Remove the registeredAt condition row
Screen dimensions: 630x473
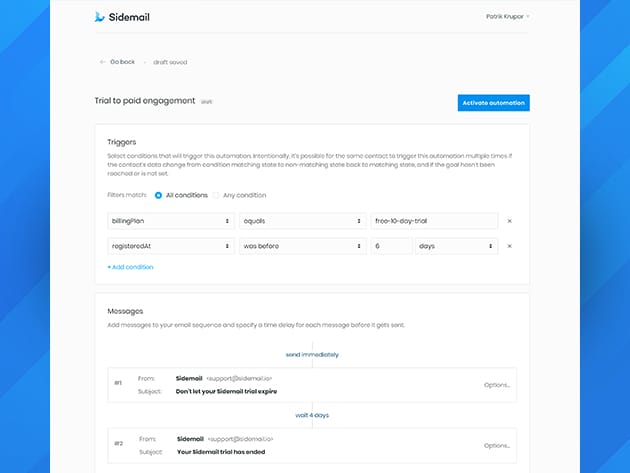click(x=509, y=246)
